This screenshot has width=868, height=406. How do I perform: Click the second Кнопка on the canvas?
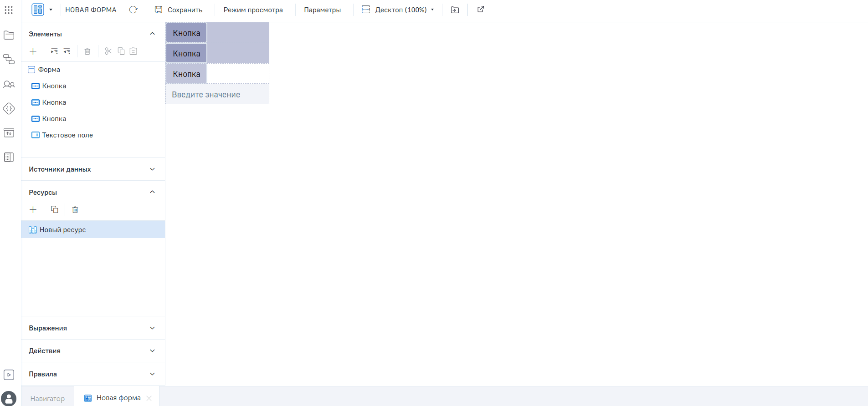(x=186, y=53)
